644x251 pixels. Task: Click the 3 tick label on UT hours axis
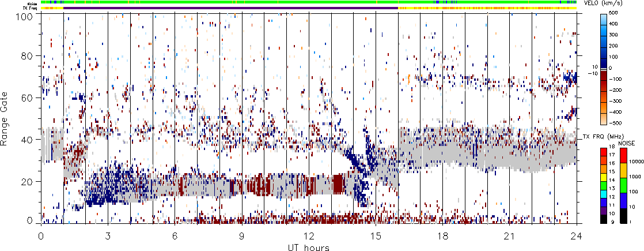click(x=108, y=236)
